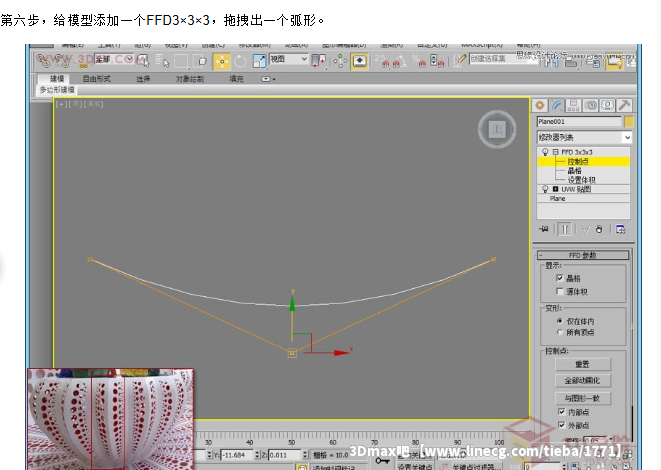Switch to the 选择 ribbon tab

(143, 79)
